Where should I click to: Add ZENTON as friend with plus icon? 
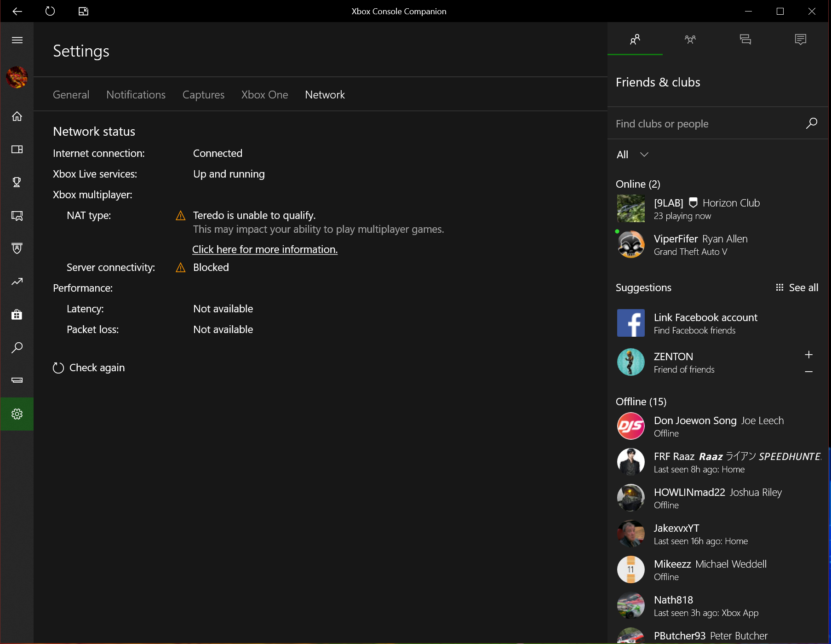809,355
